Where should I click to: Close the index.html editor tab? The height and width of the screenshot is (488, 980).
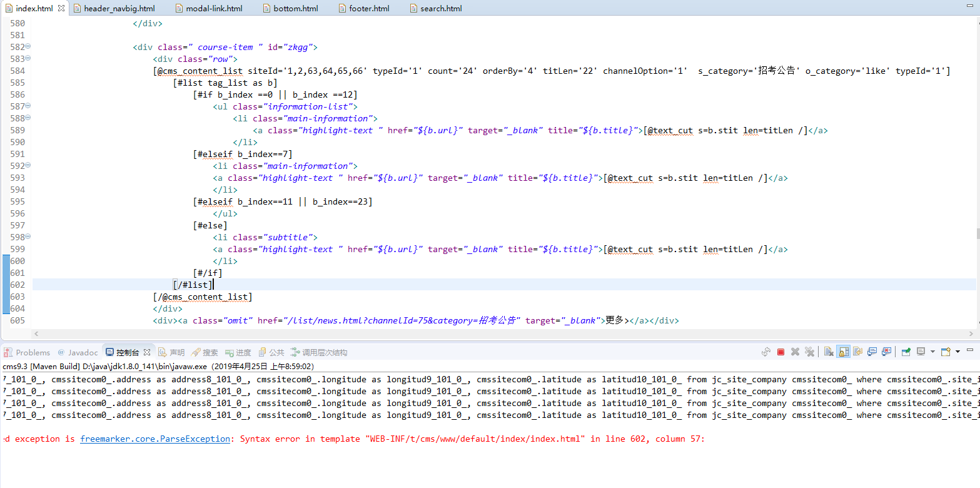point(61,9)
